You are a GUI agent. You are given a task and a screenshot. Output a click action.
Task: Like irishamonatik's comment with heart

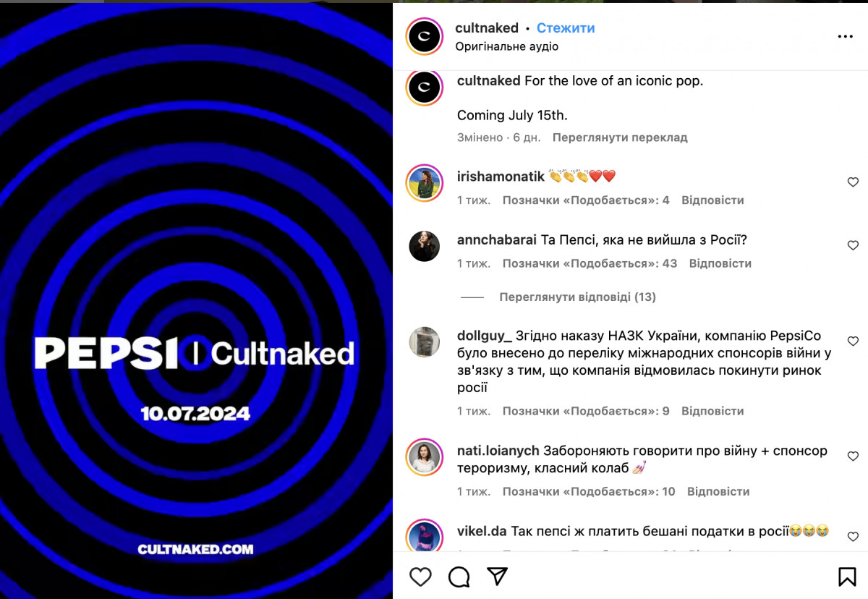click(853, 182)
